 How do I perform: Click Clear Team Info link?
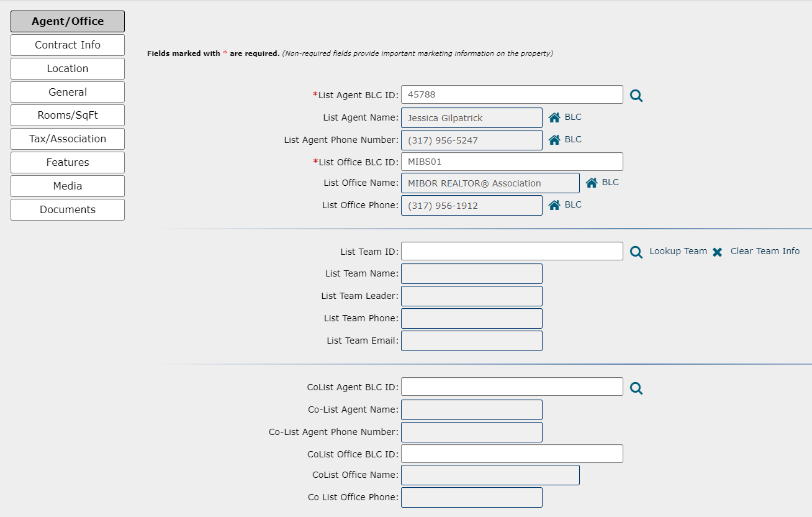765,251
